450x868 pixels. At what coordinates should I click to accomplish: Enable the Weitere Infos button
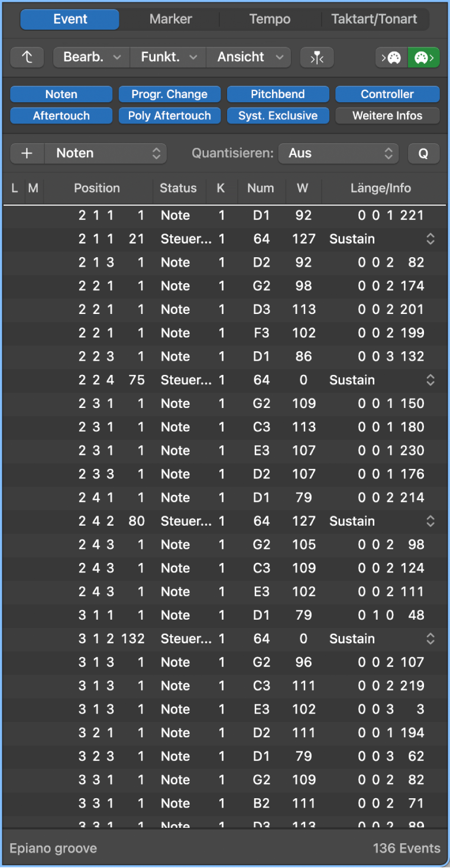[387, 116]
